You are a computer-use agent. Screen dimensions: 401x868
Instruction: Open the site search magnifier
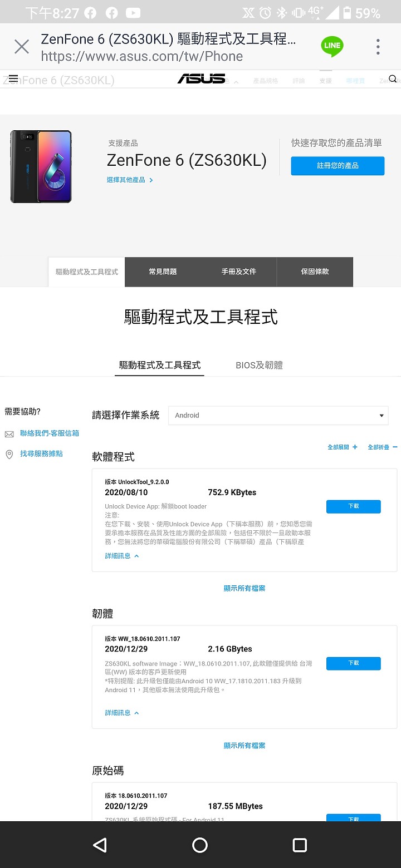point(393,79)
